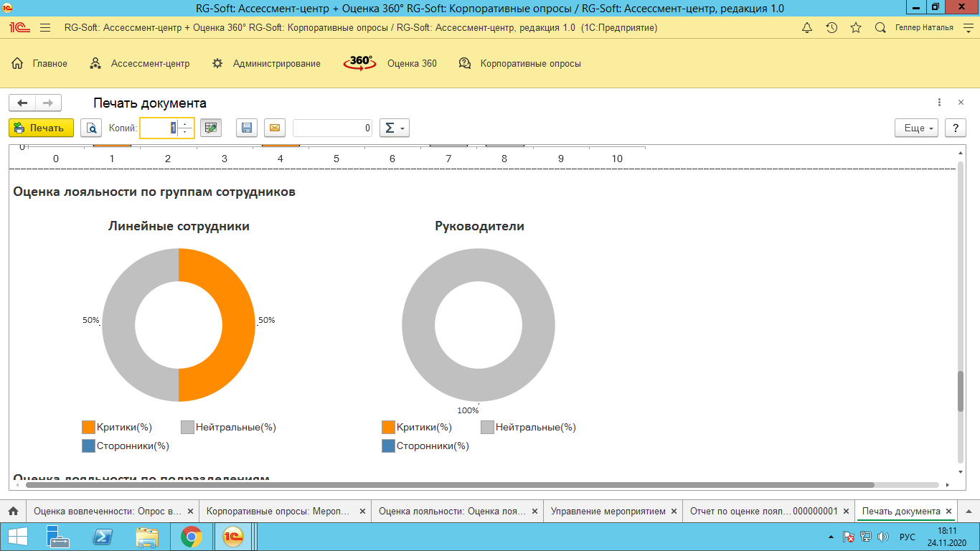Send document by email envelope icon

[x=275, y=128]
